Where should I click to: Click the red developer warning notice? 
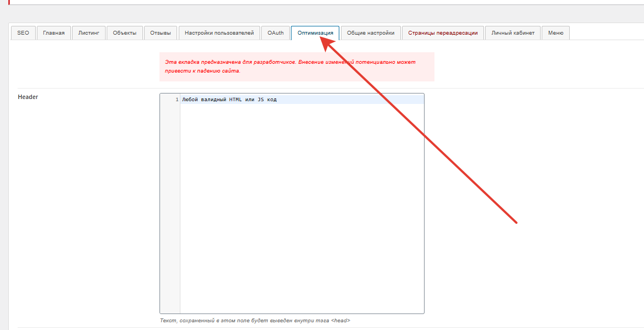coord(296,67)
